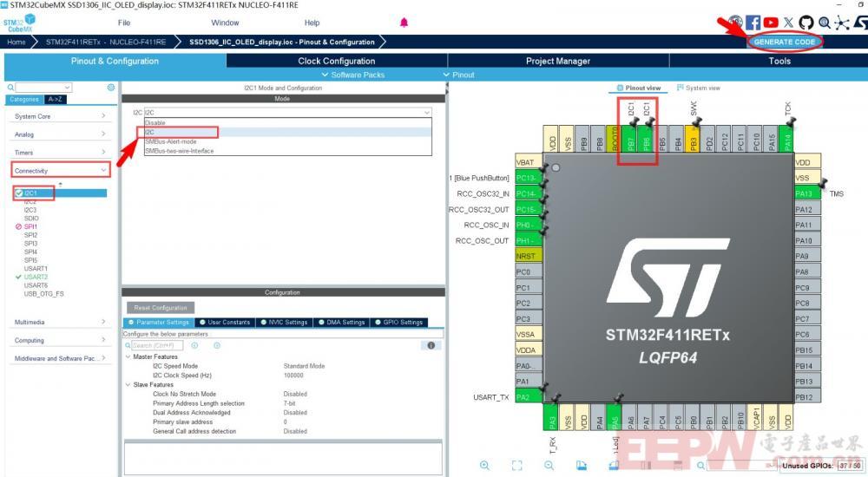Viewport: 868px width, 477px height.
Task: Open the ST community network icon
Action: [x=842, y=23]
